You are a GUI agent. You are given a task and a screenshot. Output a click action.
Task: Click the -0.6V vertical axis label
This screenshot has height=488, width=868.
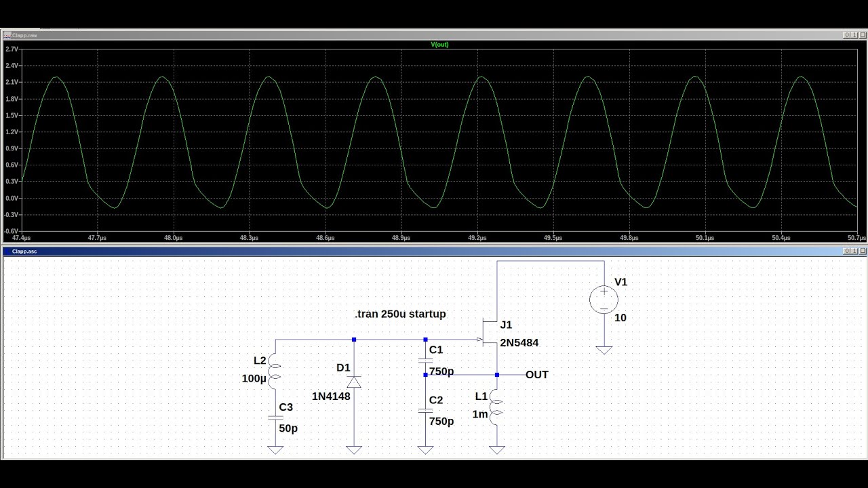tap(11, 231)
